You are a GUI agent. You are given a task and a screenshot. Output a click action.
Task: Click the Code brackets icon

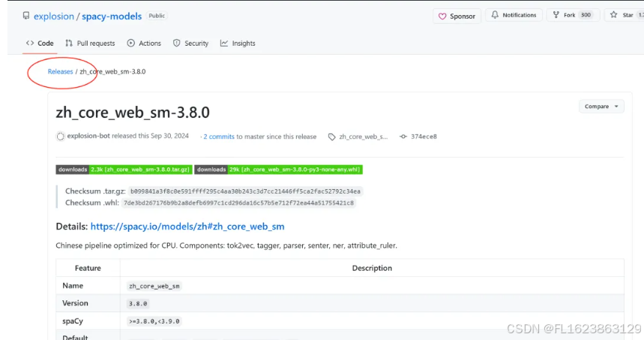point(30,43)
